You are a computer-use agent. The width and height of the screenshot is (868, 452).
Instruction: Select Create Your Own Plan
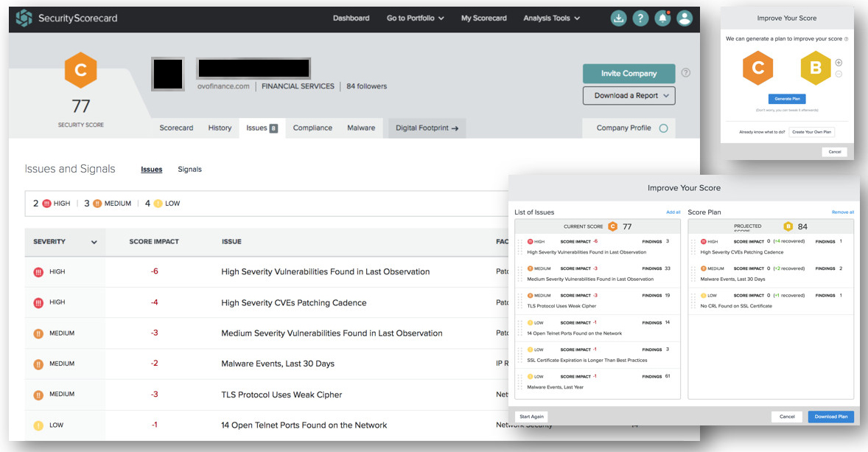(x=813, y=131)
